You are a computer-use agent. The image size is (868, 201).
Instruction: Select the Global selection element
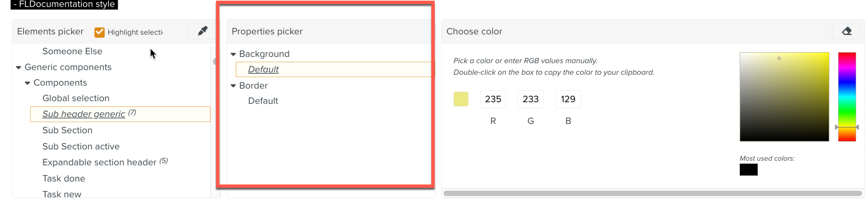(x=76, y=98)
